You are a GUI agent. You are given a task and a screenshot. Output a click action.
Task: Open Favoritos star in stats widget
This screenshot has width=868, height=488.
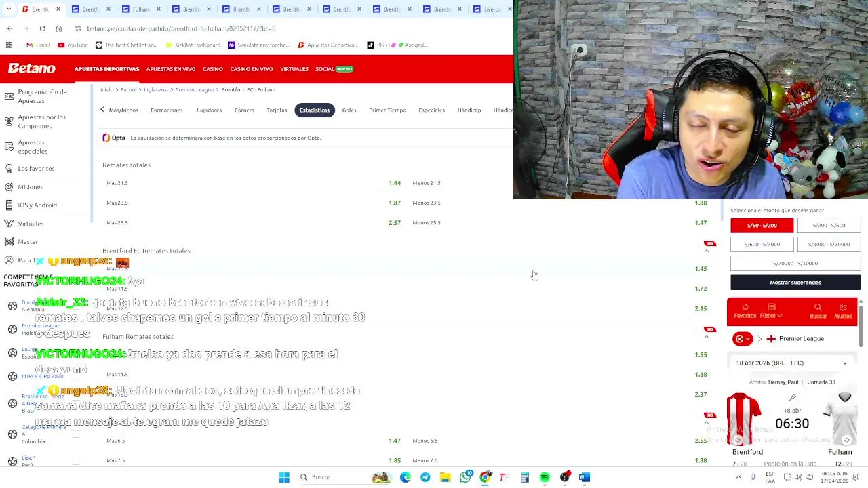point(745,311)
